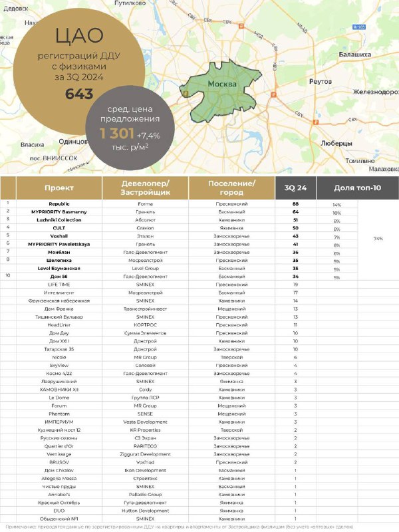Click the +7,4% price change value
399x532 pixels.
tap(148, 136)
